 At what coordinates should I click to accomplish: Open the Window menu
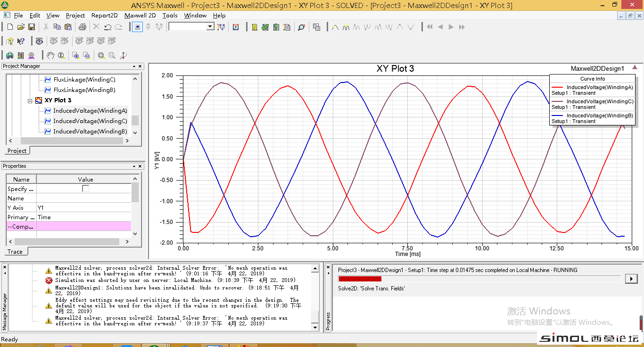pyautogui.click(x=195, y=15)
